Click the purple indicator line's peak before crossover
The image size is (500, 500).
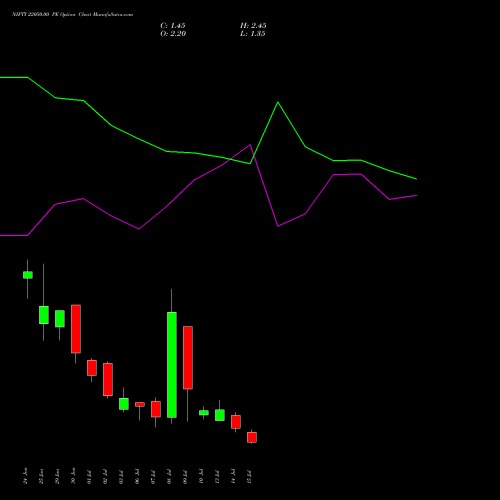(x=250, y=145)
